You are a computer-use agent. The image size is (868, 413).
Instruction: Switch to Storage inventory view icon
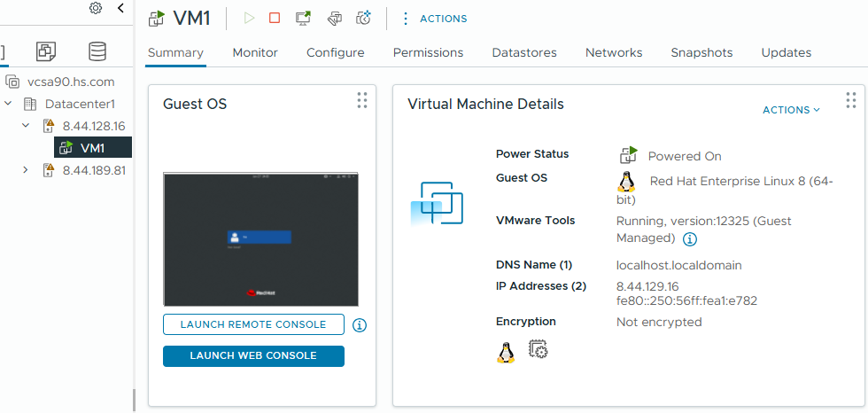tap(97, 51)
